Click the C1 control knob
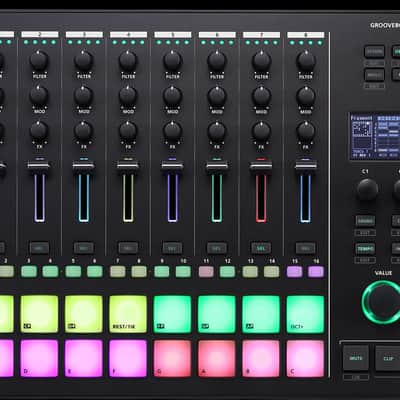The image size is (400, 400). point(367,189)
